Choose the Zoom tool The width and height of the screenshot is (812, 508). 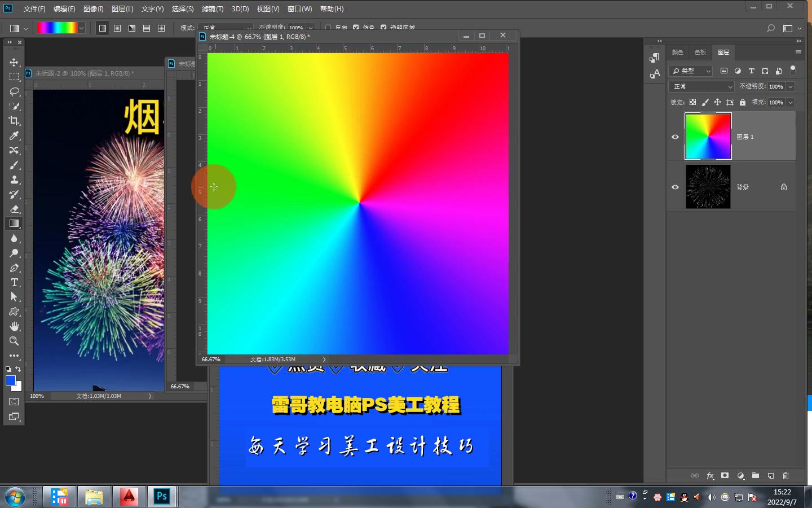pyautogui.click(x=14, y=341)
